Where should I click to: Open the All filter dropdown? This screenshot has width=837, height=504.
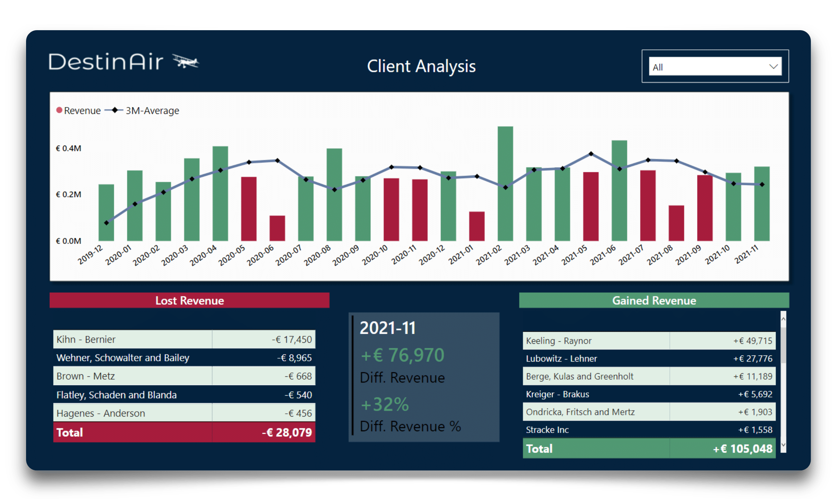pos(715,67)
